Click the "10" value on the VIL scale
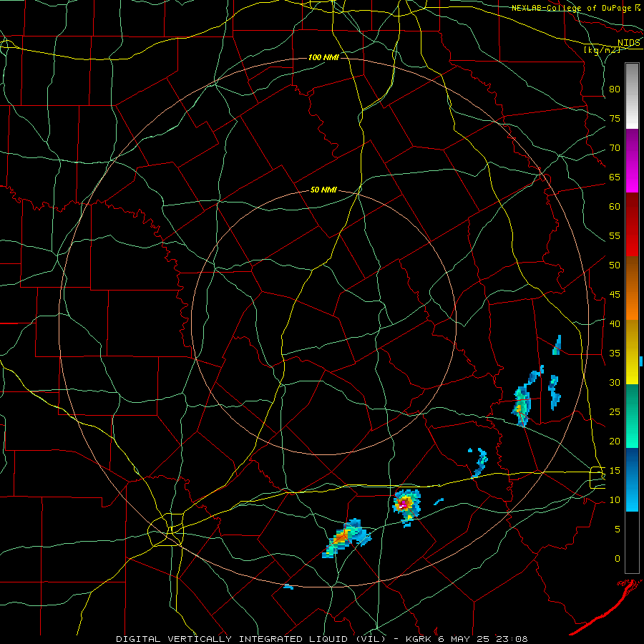 615,500
